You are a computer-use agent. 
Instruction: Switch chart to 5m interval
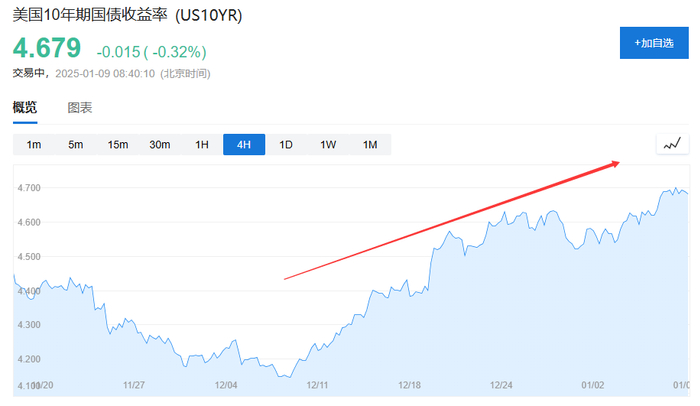tap(76, 145)
